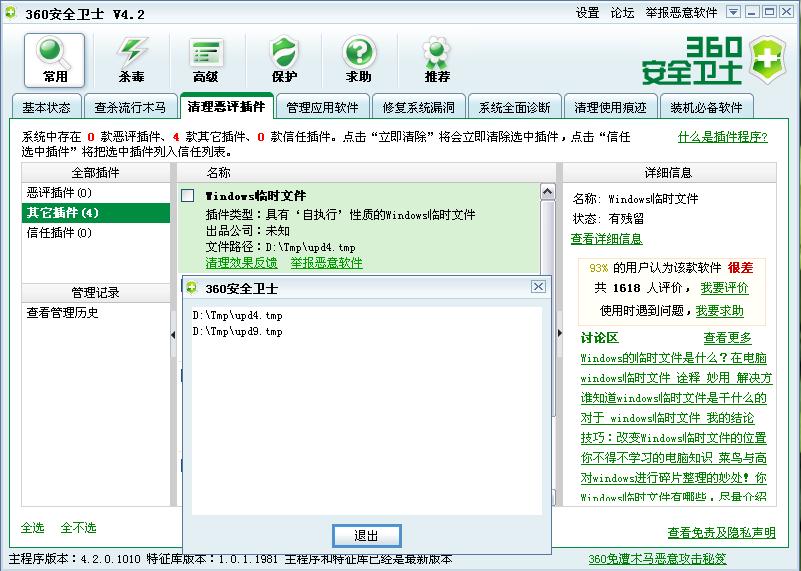Image resolution: width=801 pixels, height=571 pixels.
Task: Click the 全选 link
Action: pyautogui.click(x=33, y=528)
